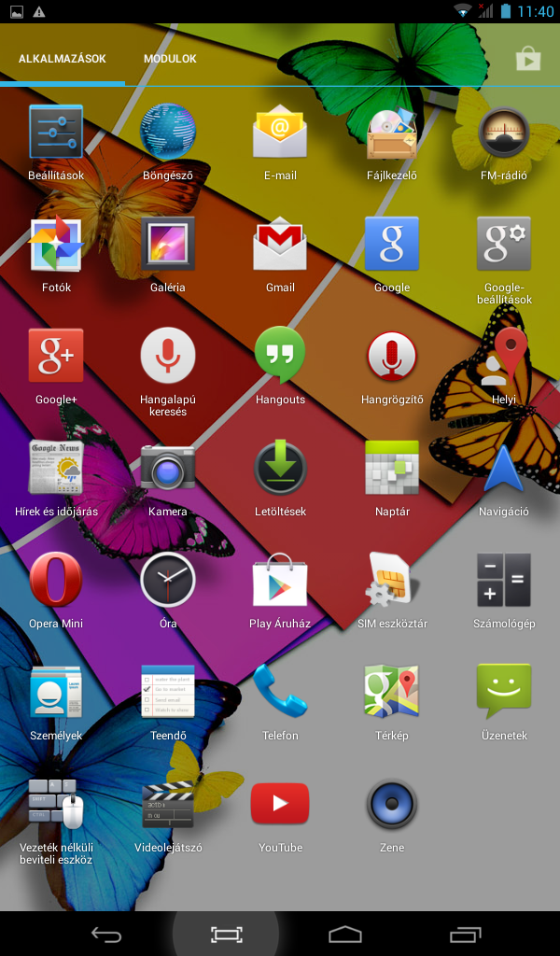This screenshot has height=956, width=560.
Task: Launch the Térkép maps app
Action: pos(392,692)
